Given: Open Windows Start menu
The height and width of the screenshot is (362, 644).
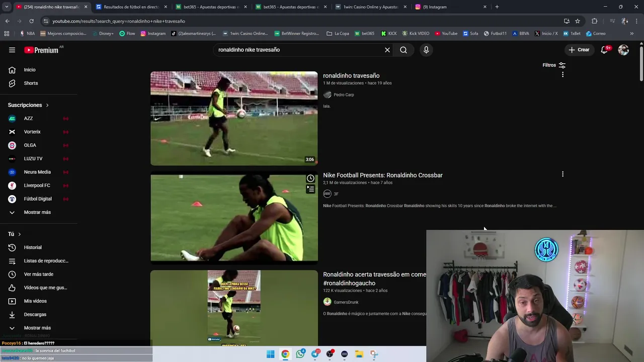Looking at the screenshot, I should [x=270, y=354].
